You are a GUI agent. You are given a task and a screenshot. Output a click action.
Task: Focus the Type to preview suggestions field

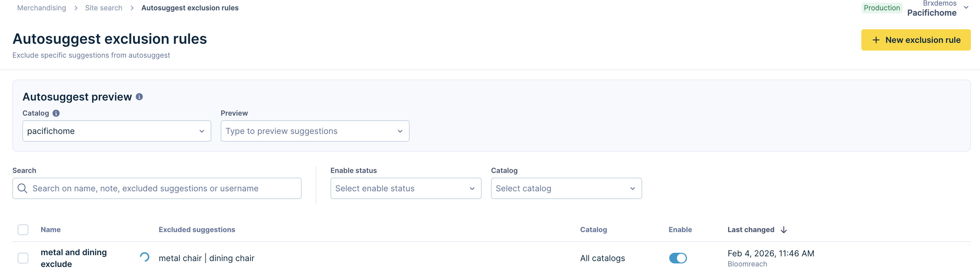[310, 131]
